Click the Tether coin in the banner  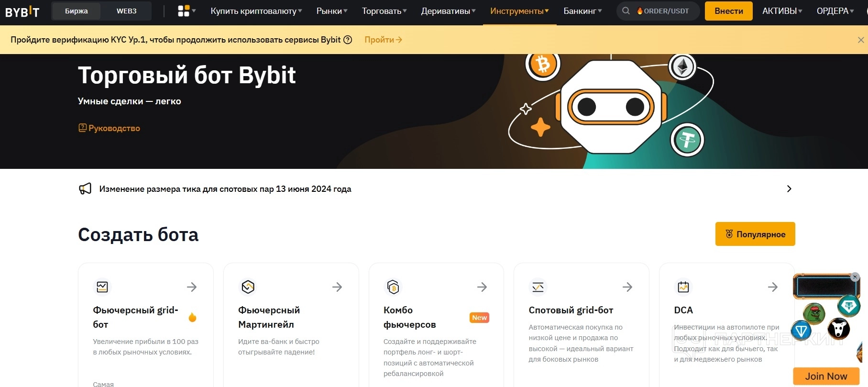point(687,140)
